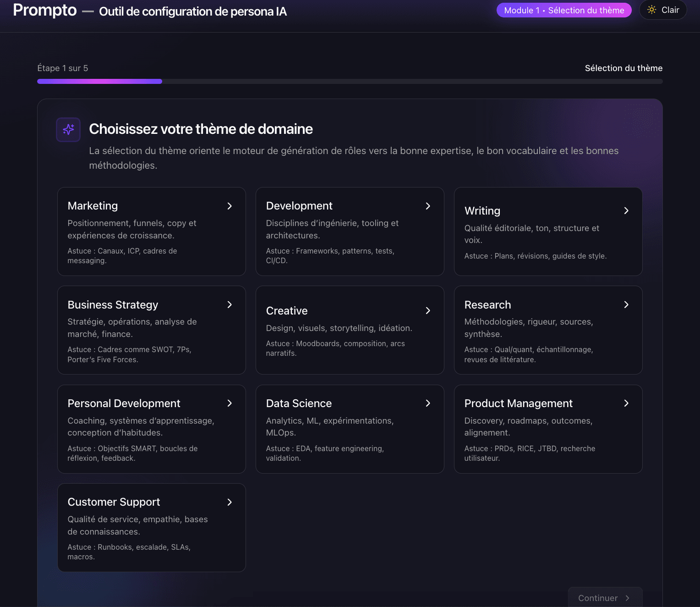Open the Writing card chevron arrow
Screen dimensions: 700x607
626,210
